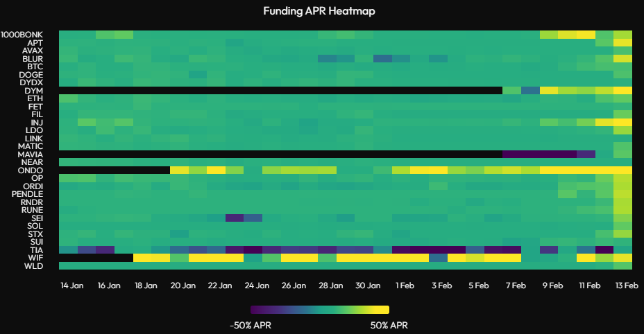Click the 14 Jan axis date
This screenshot has width=644, height=334.
point(72,285)
